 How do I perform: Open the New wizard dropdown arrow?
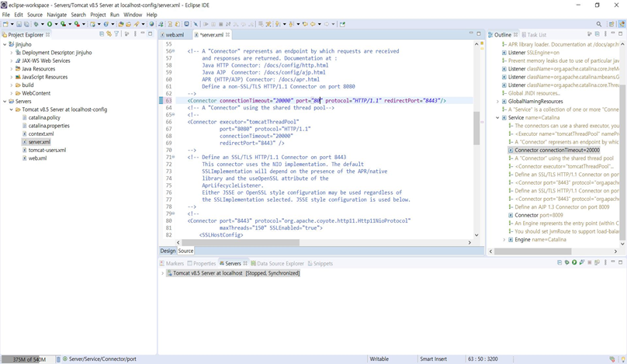click(x=12, y=24)
